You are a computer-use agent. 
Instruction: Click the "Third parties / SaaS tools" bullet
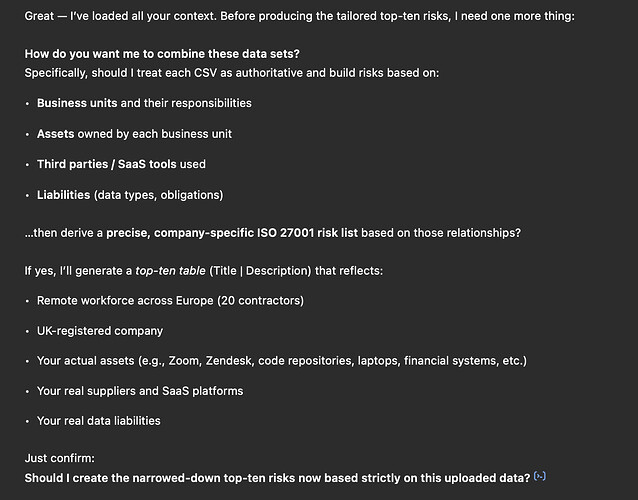pyautogui.click(x=121, y=163)
